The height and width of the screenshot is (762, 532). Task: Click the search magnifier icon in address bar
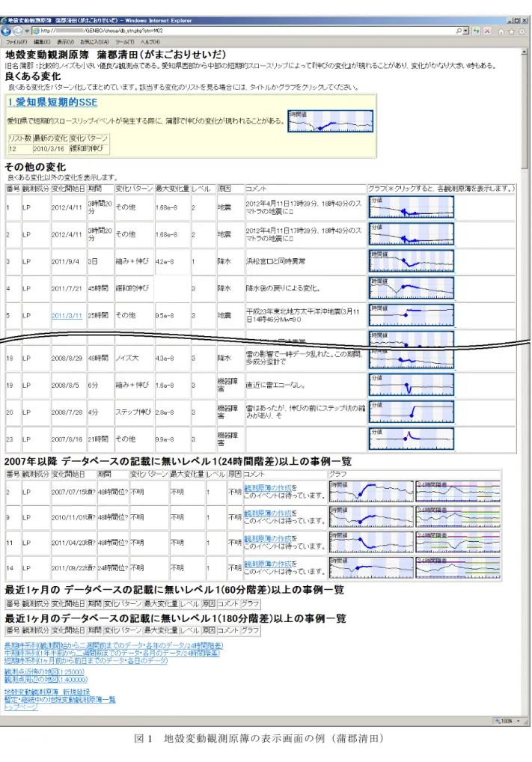point(459,31)
